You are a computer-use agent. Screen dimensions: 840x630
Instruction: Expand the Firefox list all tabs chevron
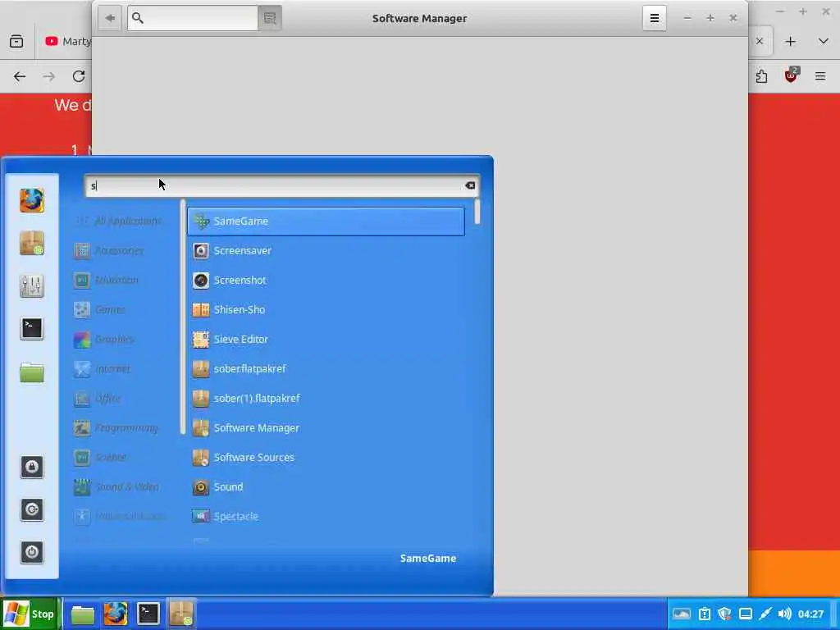click(x=824, y=41)
